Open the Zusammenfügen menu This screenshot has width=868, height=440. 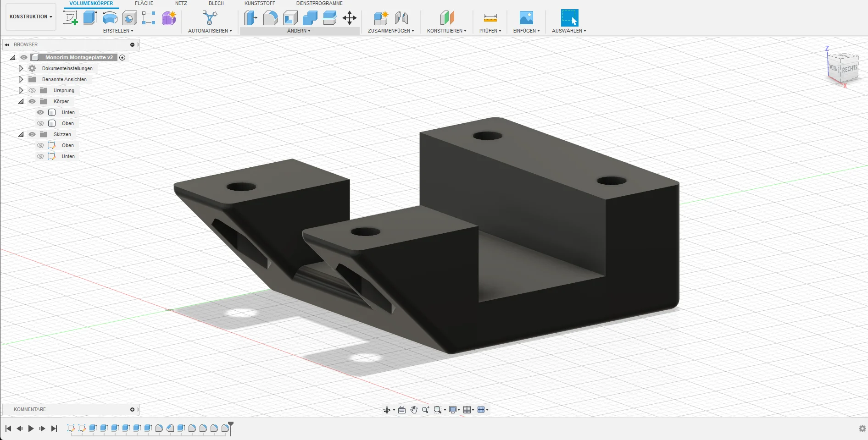point(390,31)
